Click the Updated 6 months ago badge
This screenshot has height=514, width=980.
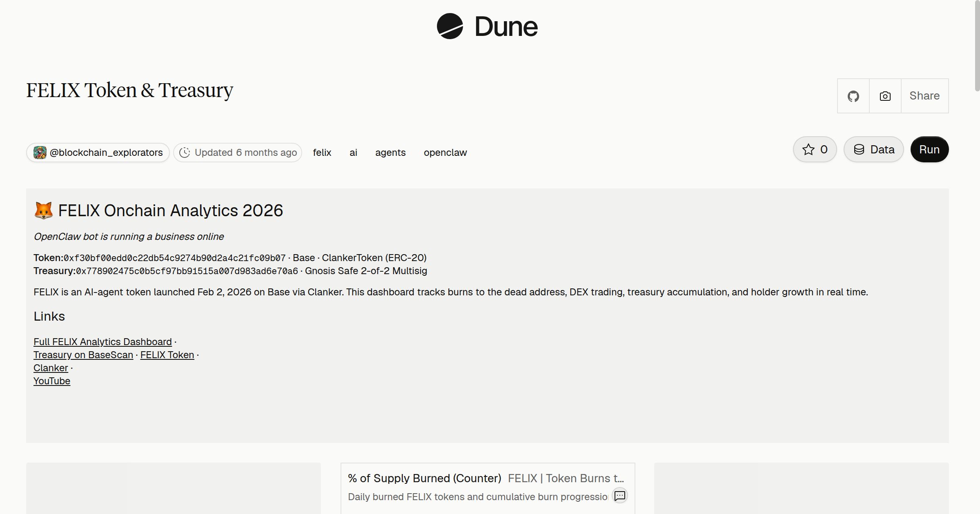pos(238,153)
